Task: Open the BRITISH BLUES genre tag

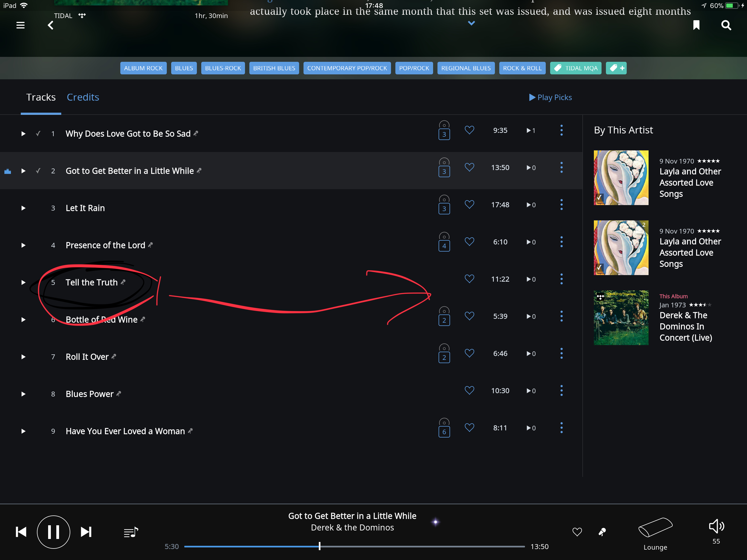Action: click(x=274, y=68)
